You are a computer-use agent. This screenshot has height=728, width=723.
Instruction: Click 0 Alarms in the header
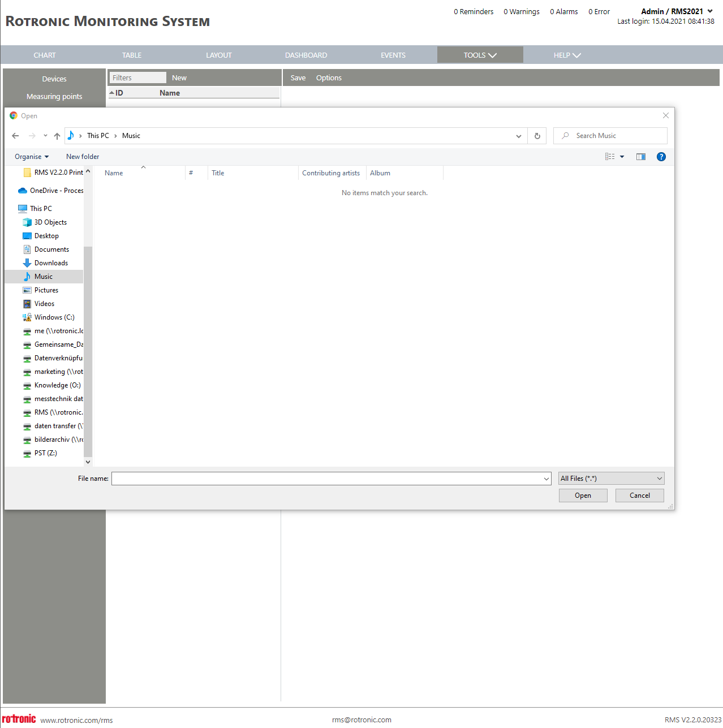pyautogui.click(x=564, y=12)
